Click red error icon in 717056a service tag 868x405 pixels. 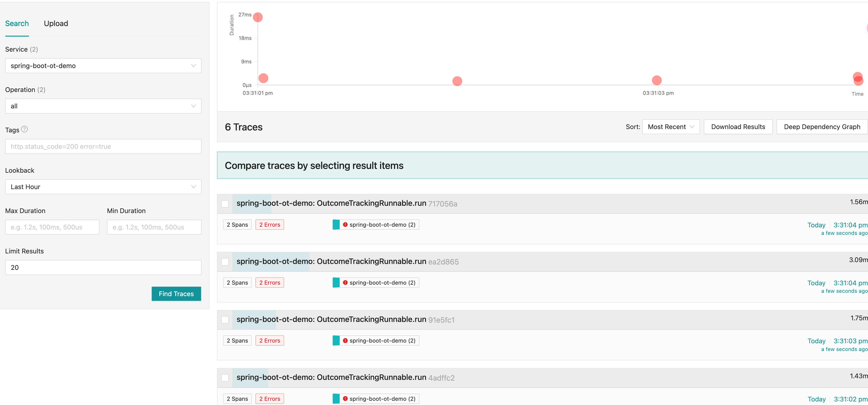click(345, 224)
